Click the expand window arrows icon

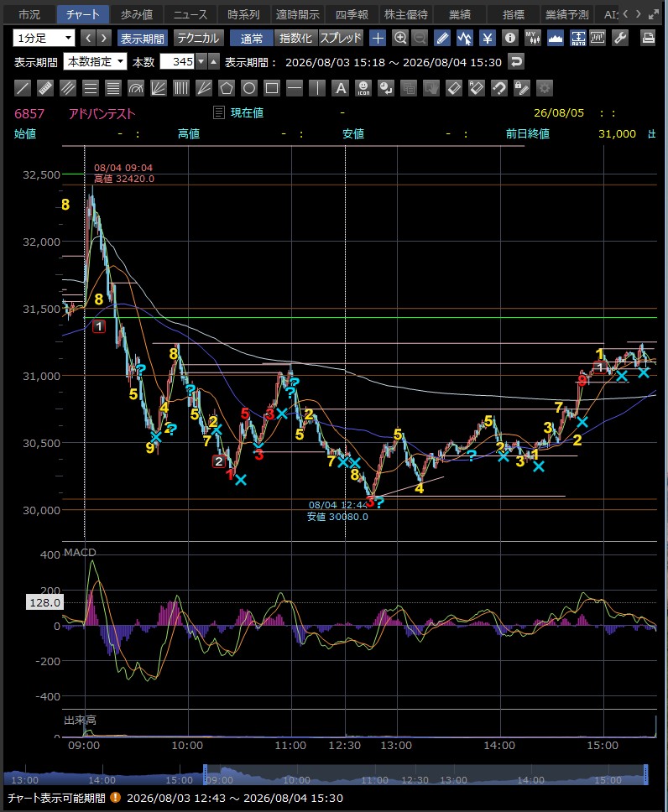(654, 14)
